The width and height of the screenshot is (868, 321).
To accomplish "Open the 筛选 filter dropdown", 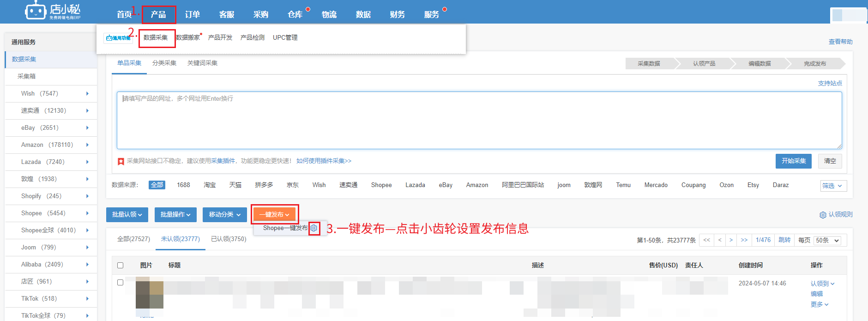I will (833, 186).
